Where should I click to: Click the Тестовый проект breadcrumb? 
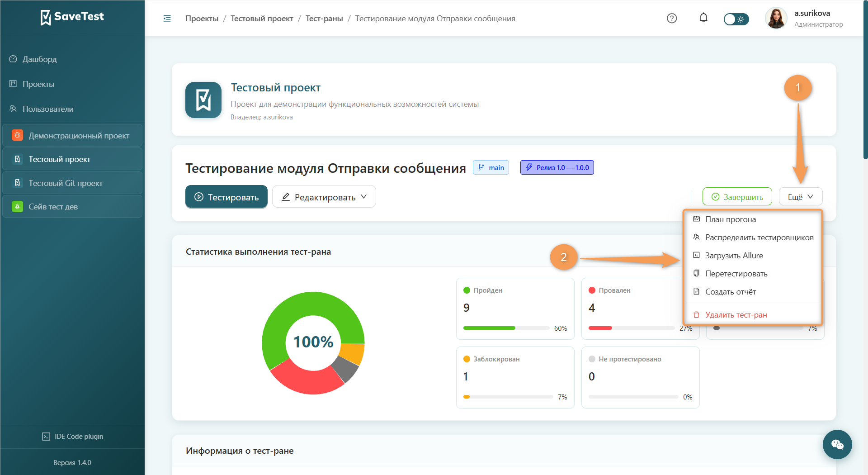pyautogui.click(x=262, y=19)
